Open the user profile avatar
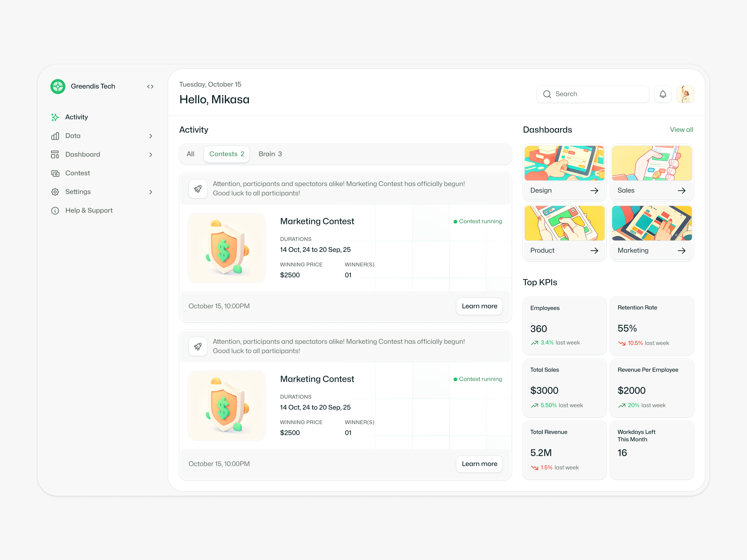This screenshot has height=560, width=747. pos(685,94)
